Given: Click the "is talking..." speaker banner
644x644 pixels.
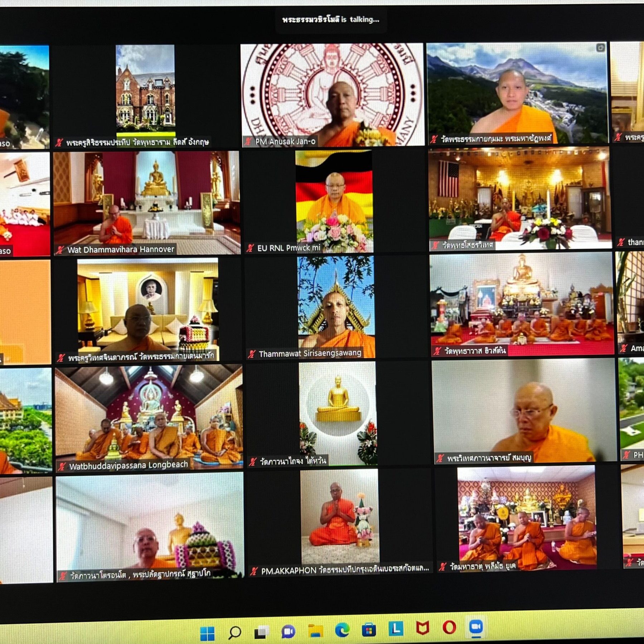Looking at the screenshot, I should click(x=330, y=20).
